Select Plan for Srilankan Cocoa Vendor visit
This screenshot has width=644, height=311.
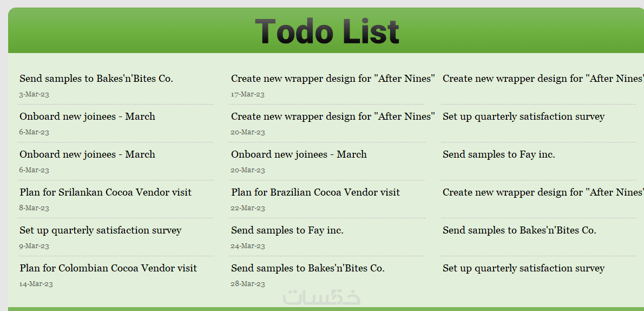tap(106, 193)
